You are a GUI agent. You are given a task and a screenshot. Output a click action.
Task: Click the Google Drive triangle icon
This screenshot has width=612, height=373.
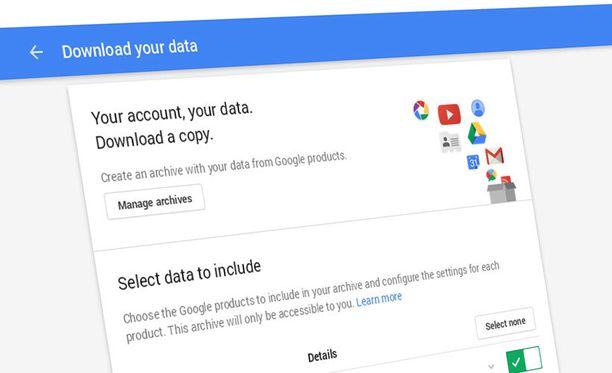[x=477, y=133]
